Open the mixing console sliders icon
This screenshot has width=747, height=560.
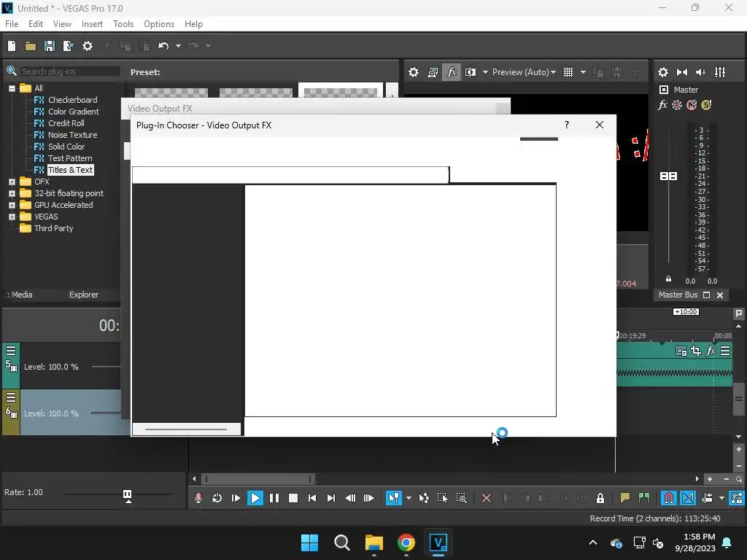720,72
